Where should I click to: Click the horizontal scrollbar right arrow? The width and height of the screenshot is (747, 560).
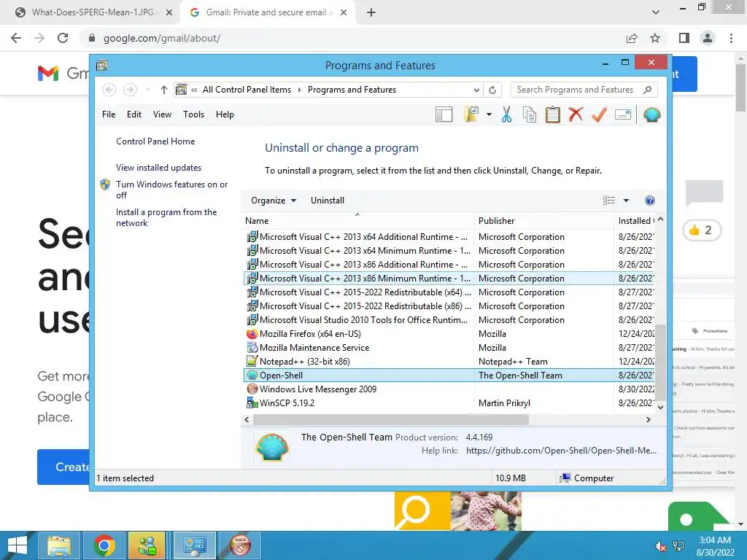[649, 419]
